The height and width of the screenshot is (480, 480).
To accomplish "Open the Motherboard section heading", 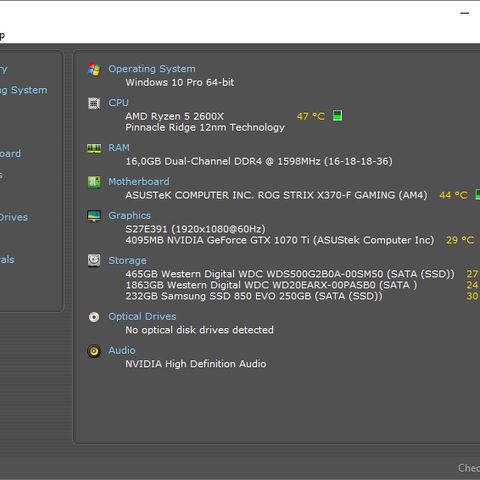I will (139, 182).
